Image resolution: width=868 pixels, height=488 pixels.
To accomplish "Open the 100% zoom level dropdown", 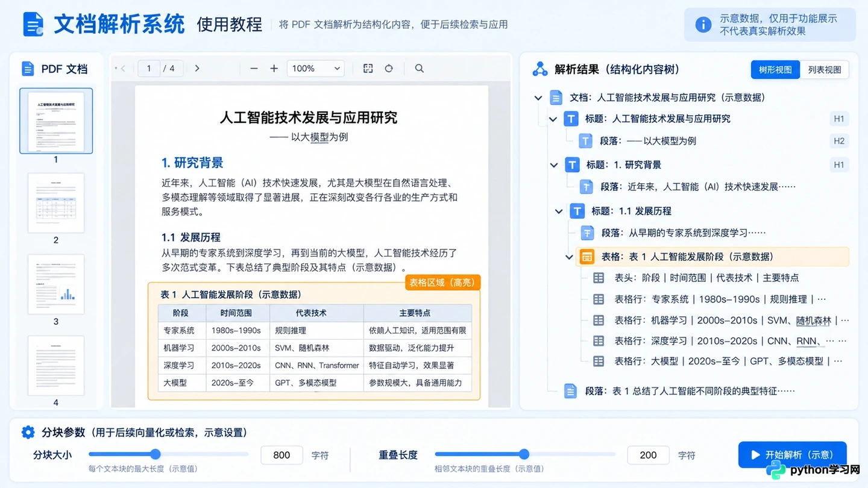I will point(316,69).
